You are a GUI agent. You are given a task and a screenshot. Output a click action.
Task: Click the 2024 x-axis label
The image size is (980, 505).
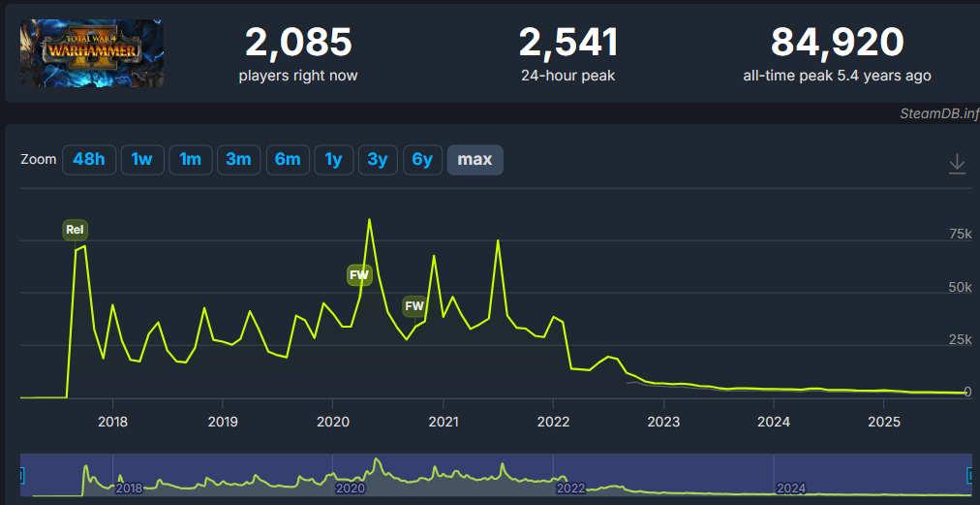click(x=774, y=421)
